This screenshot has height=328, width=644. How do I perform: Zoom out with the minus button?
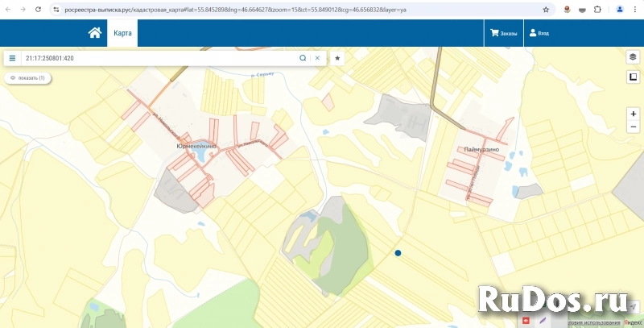[634, 127]
